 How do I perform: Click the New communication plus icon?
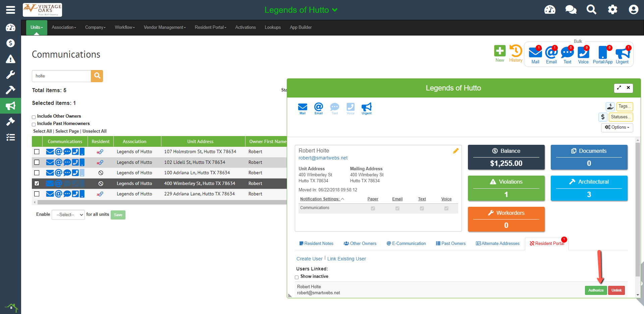[x=500, y=54]
